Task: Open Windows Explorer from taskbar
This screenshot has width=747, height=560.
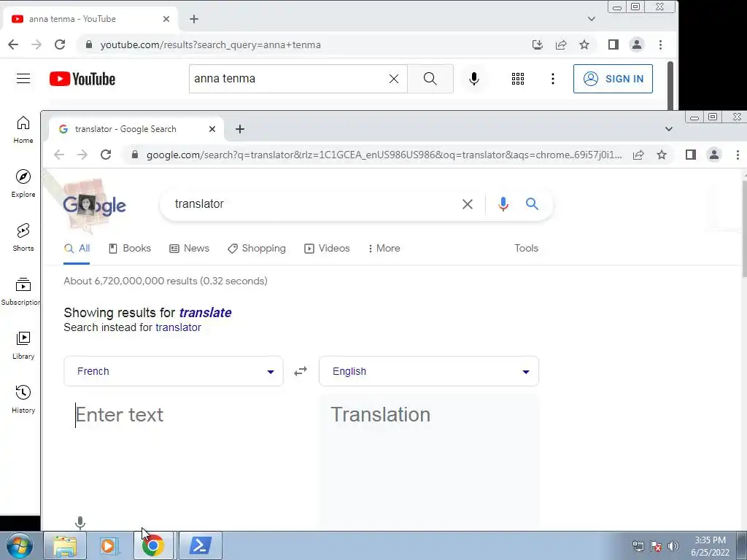Action: click(x=65, y=545)
